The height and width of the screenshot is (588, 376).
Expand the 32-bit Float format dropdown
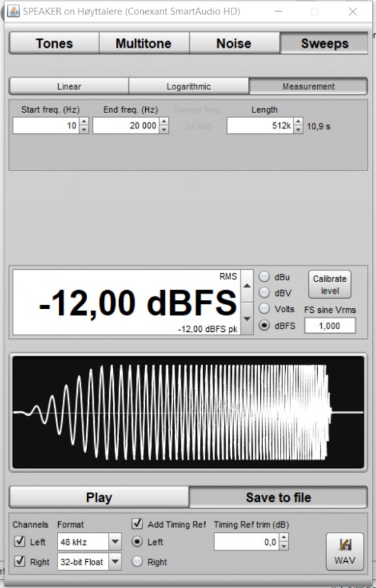(115, 561)
